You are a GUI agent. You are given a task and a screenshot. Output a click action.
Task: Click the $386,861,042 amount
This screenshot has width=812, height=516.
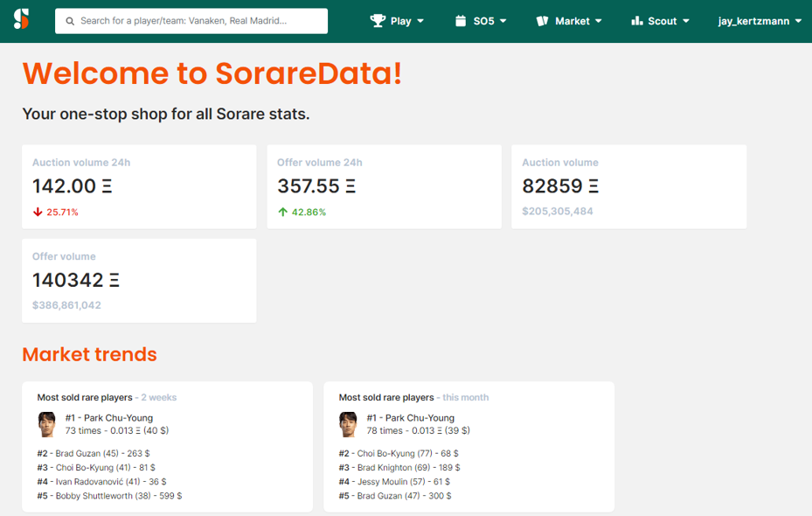pos(66,305)
